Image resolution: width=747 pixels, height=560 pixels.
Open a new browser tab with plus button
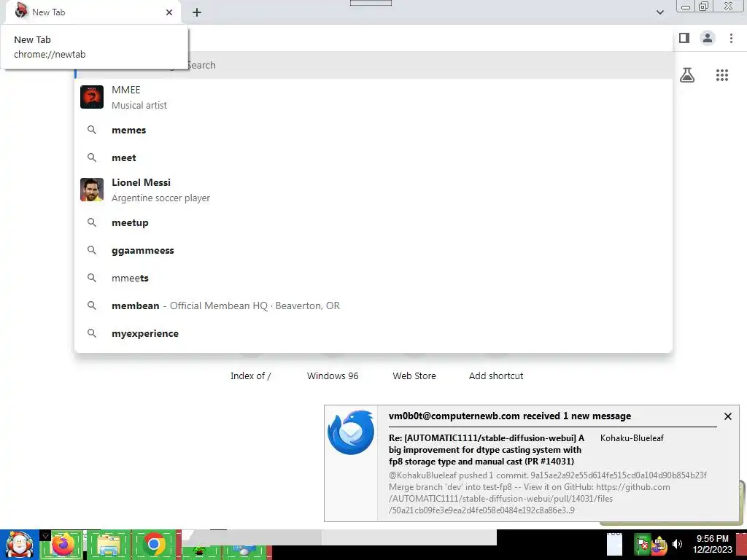point(197,12)
